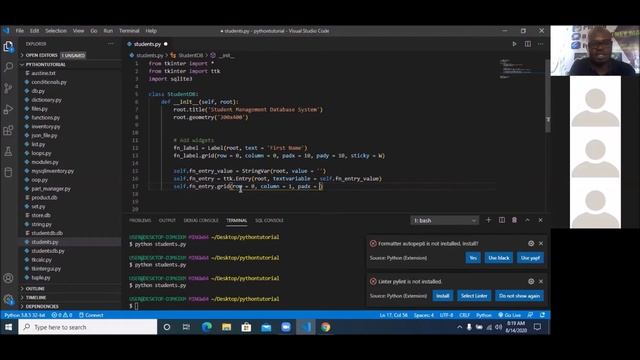Open the Manage gear in activity bar
640x360 pixels.
[8, 300]
